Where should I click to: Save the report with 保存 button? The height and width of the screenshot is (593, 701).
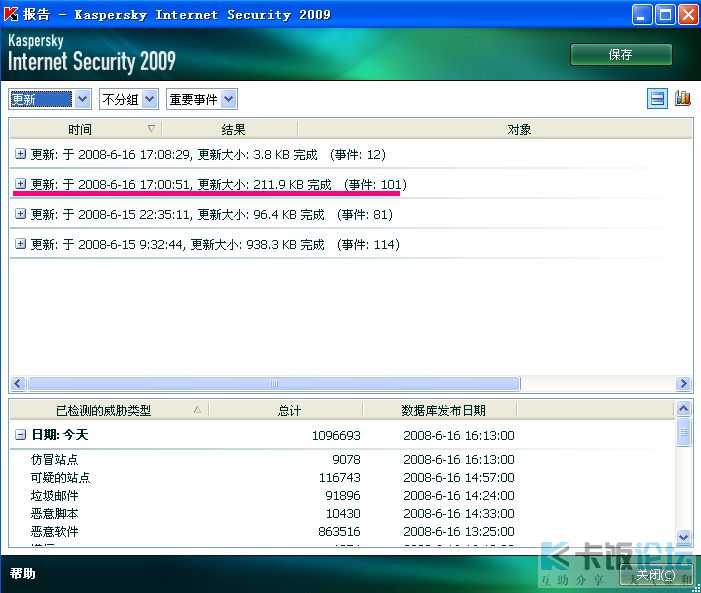(x=621, y=55)
